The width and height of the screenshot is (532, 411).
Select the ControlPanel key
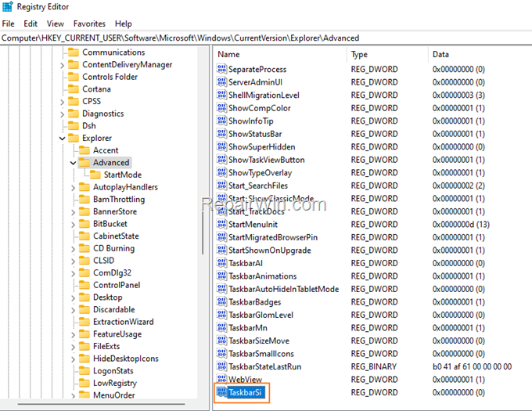point(117,285)
